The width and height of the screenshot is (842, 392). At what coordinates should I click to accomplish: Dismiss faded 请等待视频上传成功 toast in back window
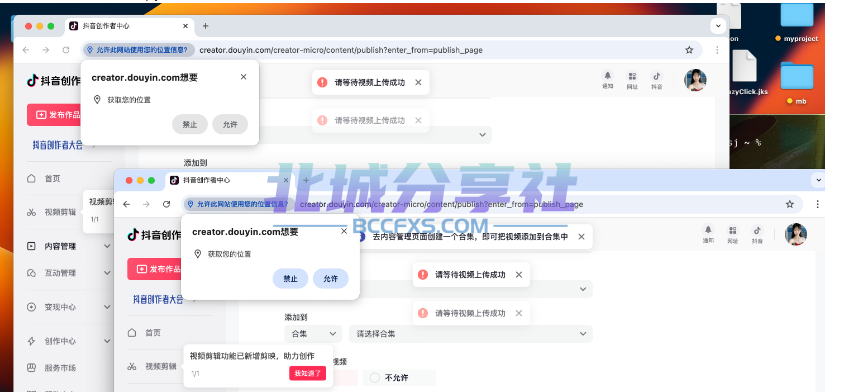(x=418, y=120)
